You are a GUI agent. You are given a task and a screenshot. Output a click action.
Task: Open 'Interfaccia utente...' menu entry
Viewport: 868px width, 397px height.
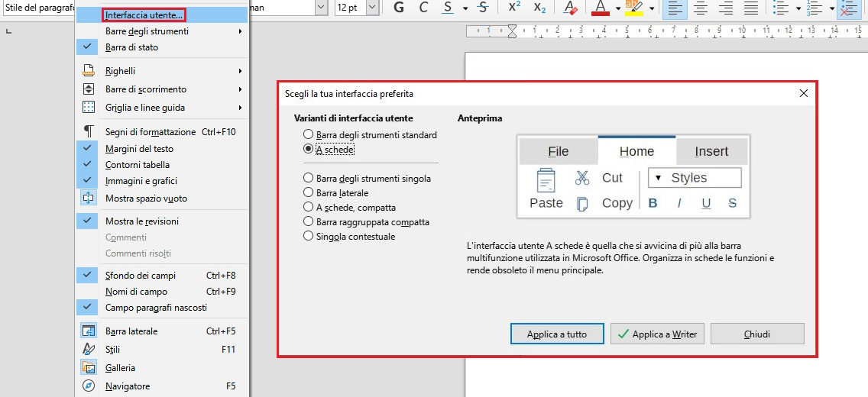tap(144, 15)
